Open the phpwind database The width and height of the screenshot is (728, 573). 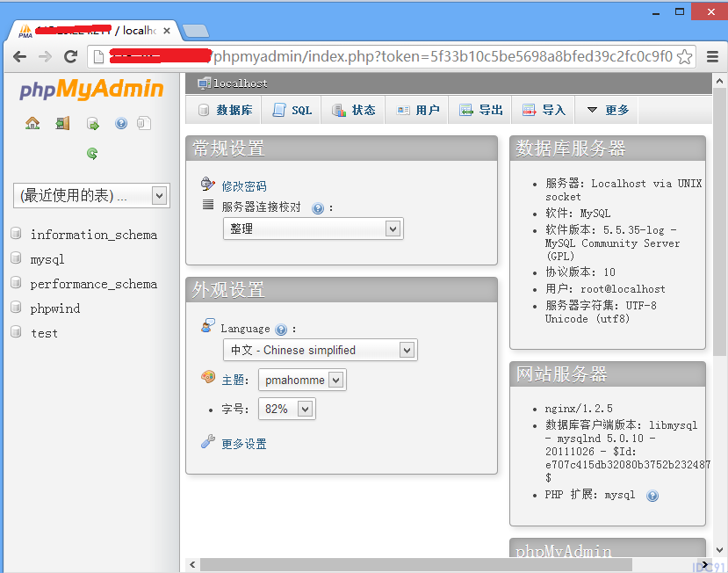click(55, 308)
